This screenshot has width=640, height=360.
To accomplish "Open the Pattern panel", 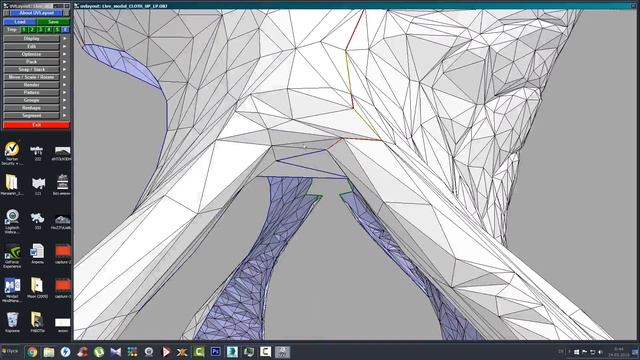I will point(31,92).
